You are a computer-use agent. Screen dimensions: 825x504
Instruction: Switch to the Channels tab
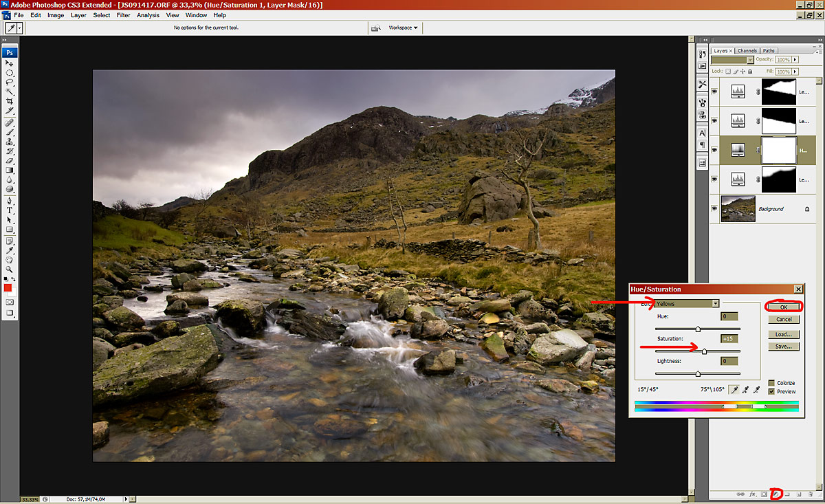747,51
